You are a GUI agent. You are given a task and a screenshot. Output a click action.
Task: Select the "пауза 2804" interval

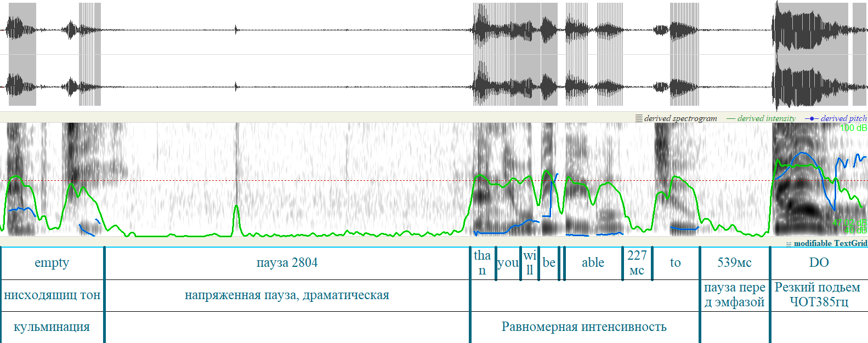[x=287, y=263]
